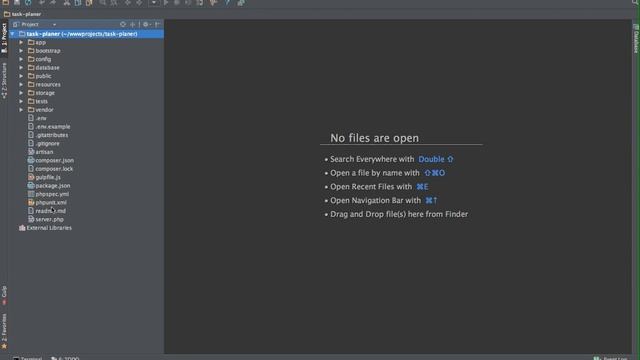Click the Undo toolbar arrow
The height and width of the screenshot is (360, 640).
click(42, 3)
